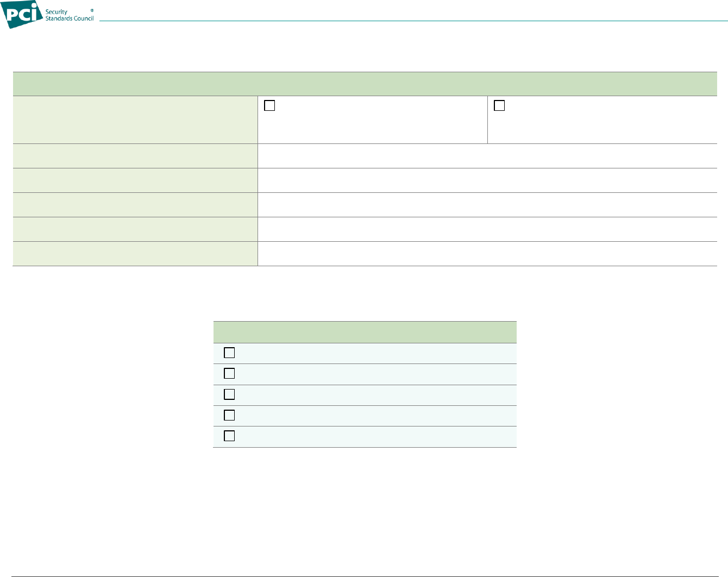Click the dark green header of the small lower table

(365, 332)
